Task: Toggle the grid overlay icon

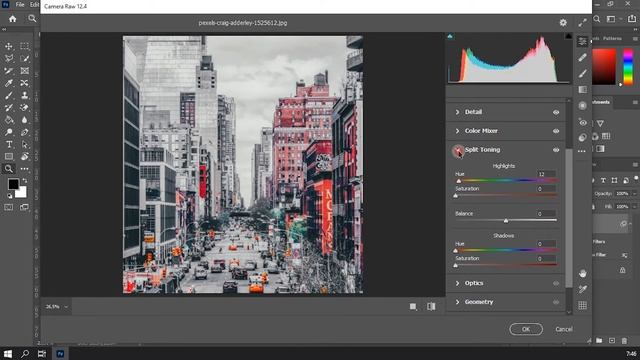Action: 582,305
